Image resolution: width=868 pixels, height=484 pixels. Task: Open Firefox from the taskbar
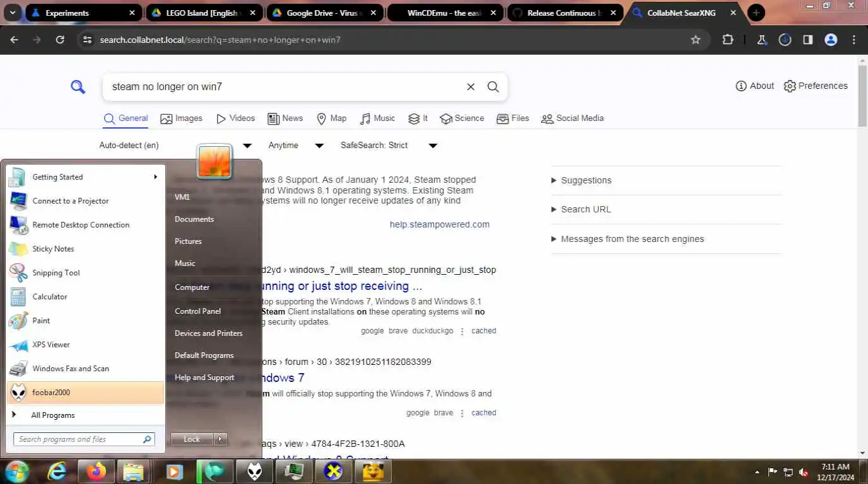point(97,471)
